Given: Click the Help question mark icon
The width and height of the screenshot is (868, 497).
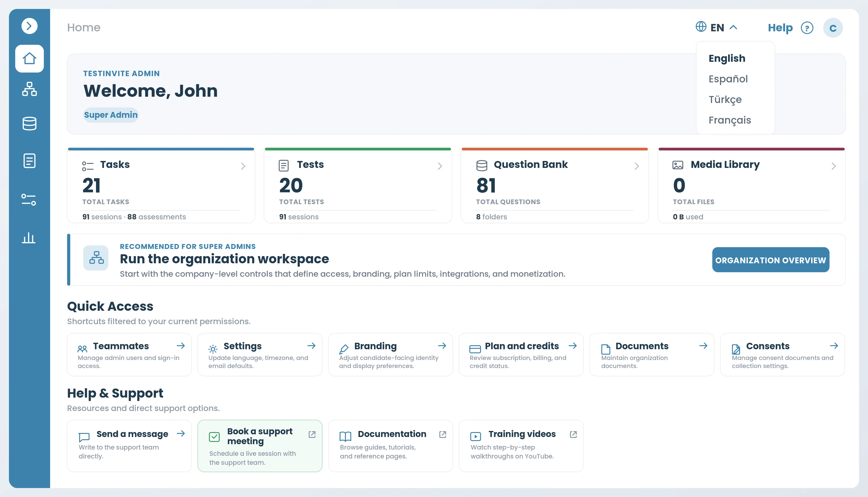Looking at the screenshot, I should (807, 28).
